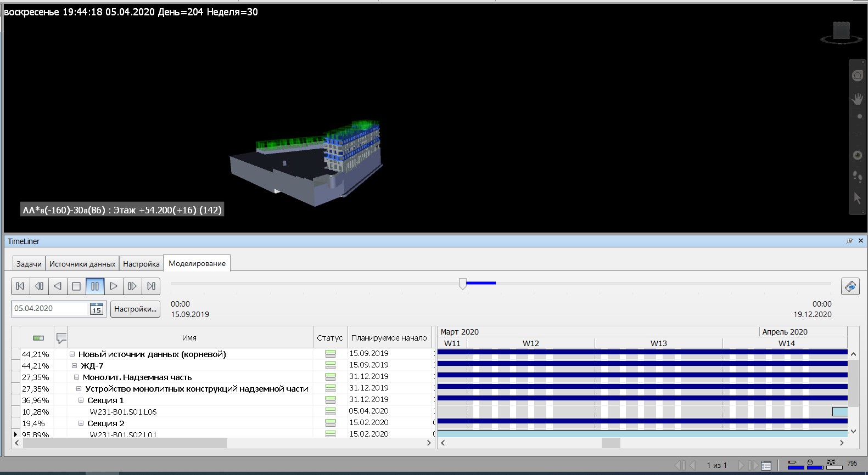The height and width of the screenshot is (475, 868).
Task: Click the W12 week header in Gantt
Action: [531, 343]
